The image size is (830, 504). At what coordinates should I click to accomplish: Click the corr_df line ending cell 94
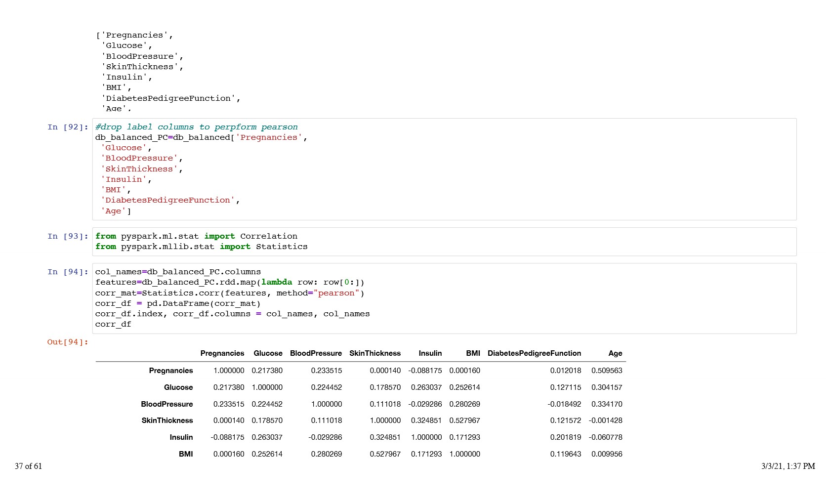(113, 324)
